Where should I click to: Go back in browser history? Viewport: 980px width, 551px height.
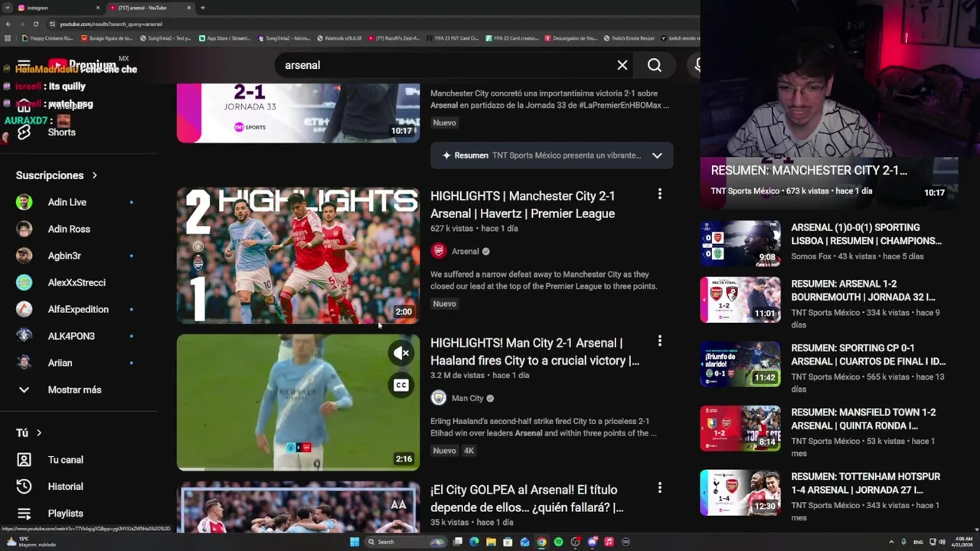click(x=8, y=24)
